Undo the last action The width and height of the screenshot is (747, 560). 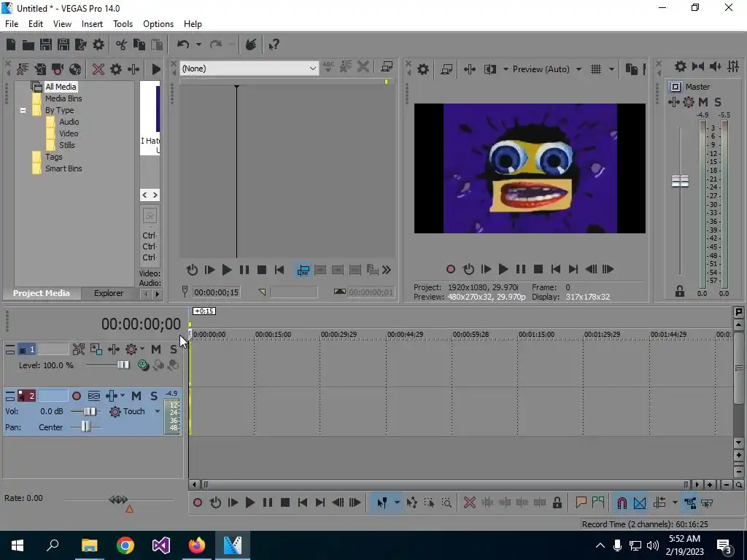point(183,44)
